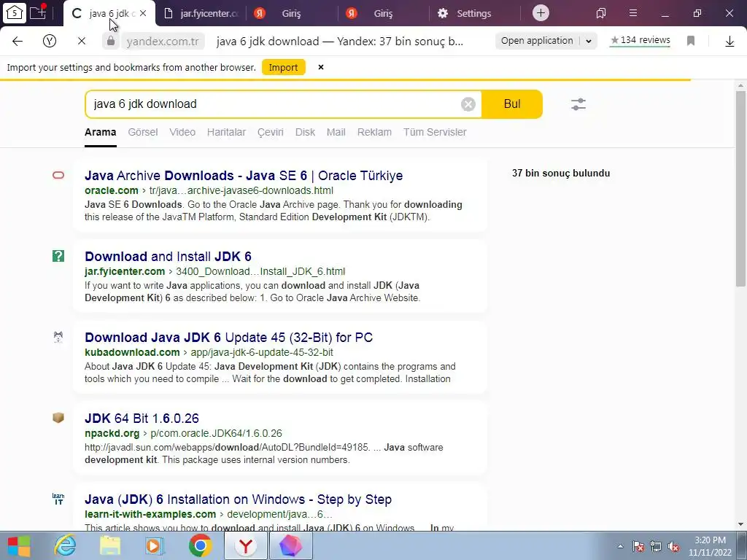This screenshot has width=747, height=560.
Task: Click the Yandex Y home icon
Action: pos(50,42)
